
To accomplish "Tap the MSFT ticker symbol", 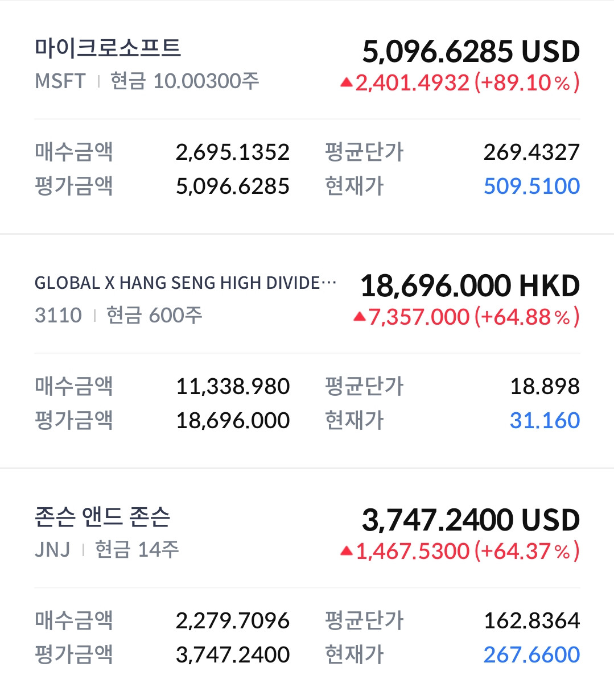I will [x=60, y=81].
